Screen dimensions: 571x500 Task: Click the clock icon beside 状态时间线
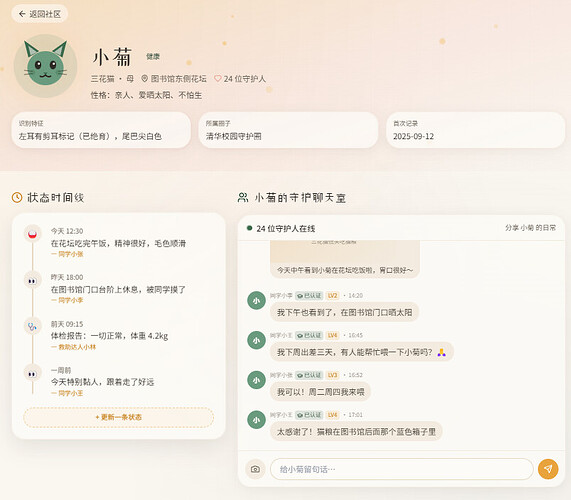coord(17,197)
